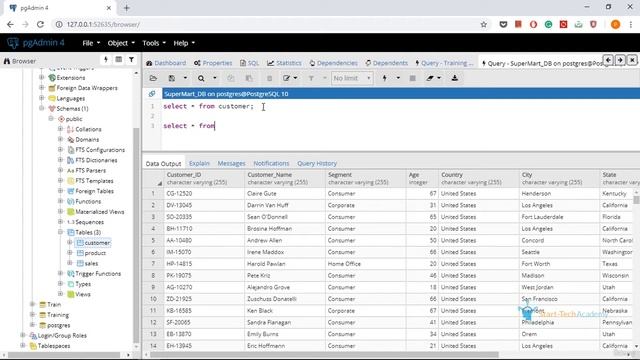Click the find magnifier icon
640x360 pixels.
[x=201, y=78]
